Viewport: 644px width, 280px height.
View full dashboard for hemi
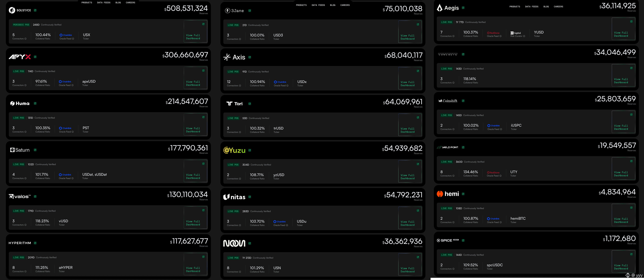(x=623, y=215)
